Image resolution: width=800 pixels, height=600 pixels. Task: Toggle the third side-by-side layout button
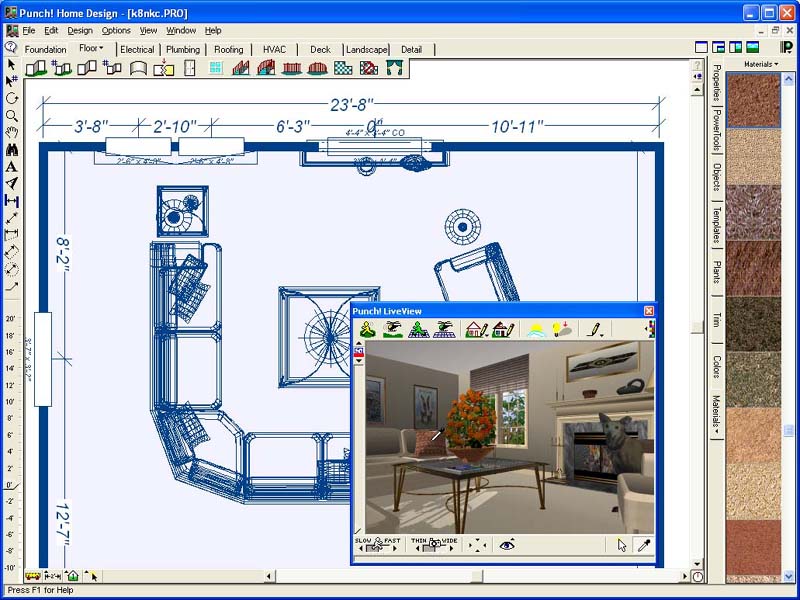[735, 47]
